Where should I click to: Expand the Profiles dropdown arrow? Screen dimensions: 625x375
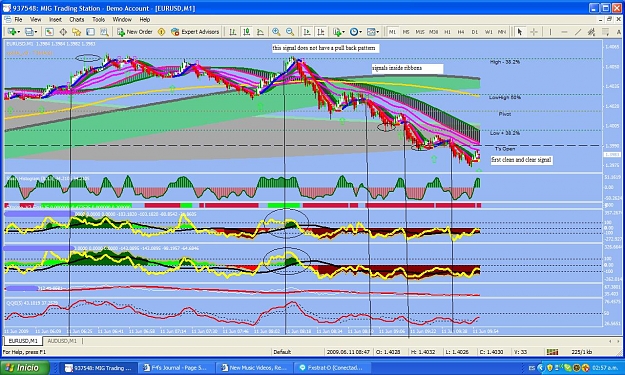[36, 32]
